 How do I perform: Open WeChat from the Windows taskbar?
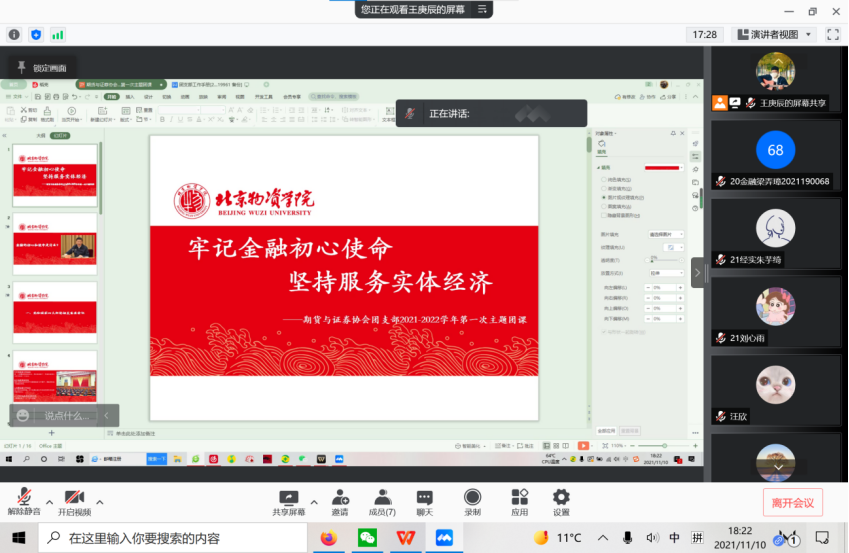tap(367, 538)
